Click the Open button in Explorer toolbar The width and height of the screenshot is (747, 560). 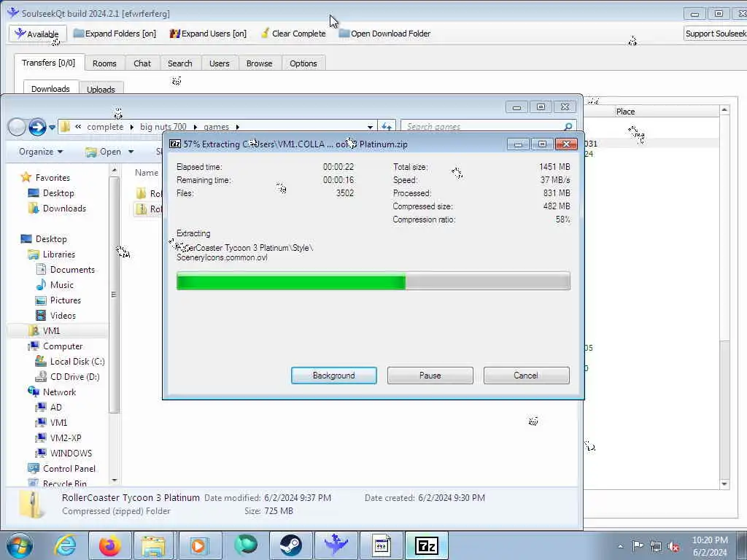pyautogui.click(x=104, y=152)
